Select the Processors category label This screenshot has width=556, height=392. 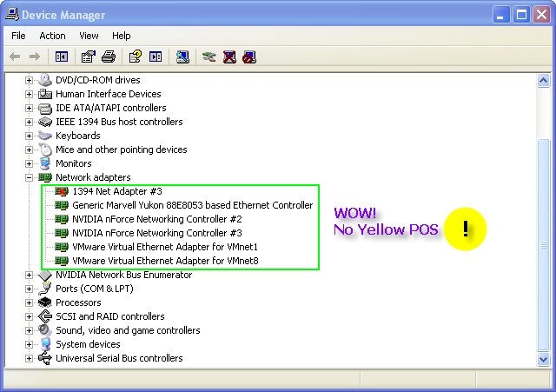pos(78,302)
